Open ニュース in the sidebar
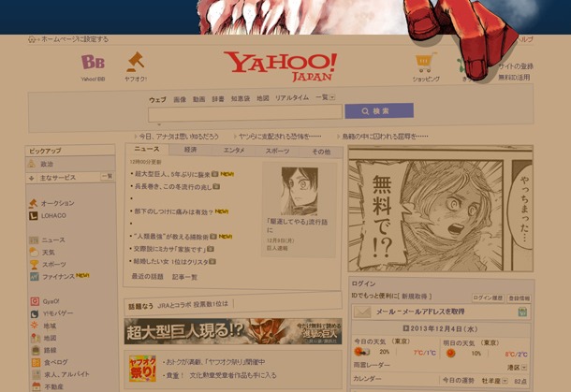 [48, 240]
